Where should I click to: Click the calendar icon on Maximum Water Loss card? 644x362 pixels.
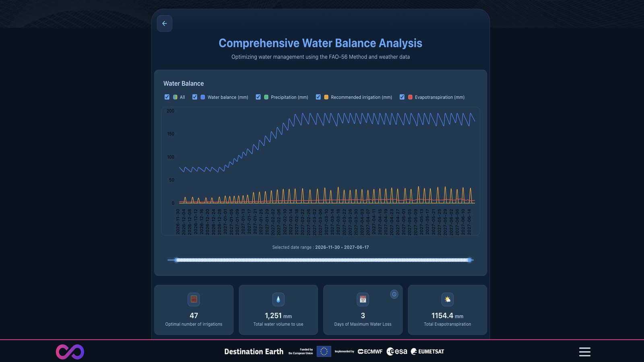point(363,299)
